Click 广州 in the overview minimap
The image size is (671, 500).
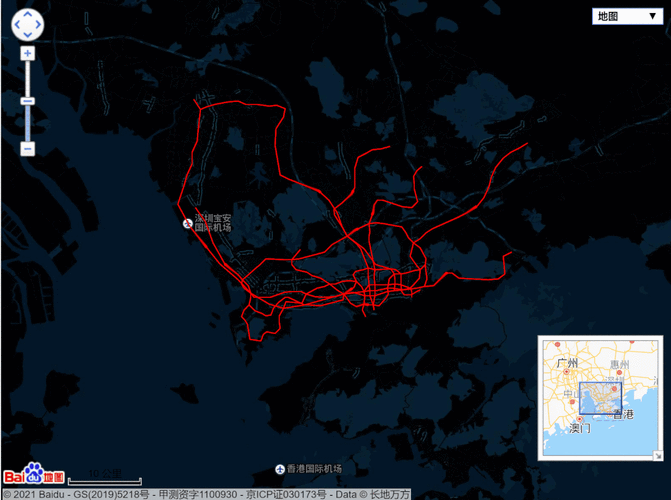[x=567, y=363]
